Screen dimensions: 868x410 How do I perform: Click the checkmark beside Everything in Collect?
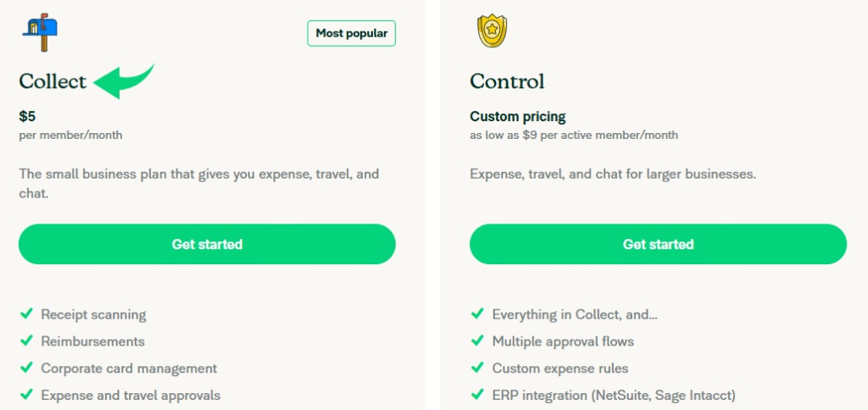477,314
